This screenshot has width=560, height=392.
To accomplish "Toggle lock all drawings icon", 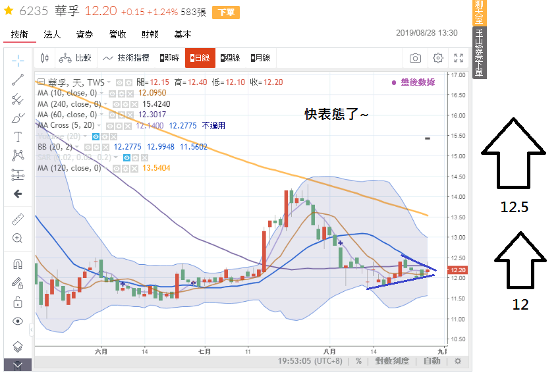I will tap(18, 302).
